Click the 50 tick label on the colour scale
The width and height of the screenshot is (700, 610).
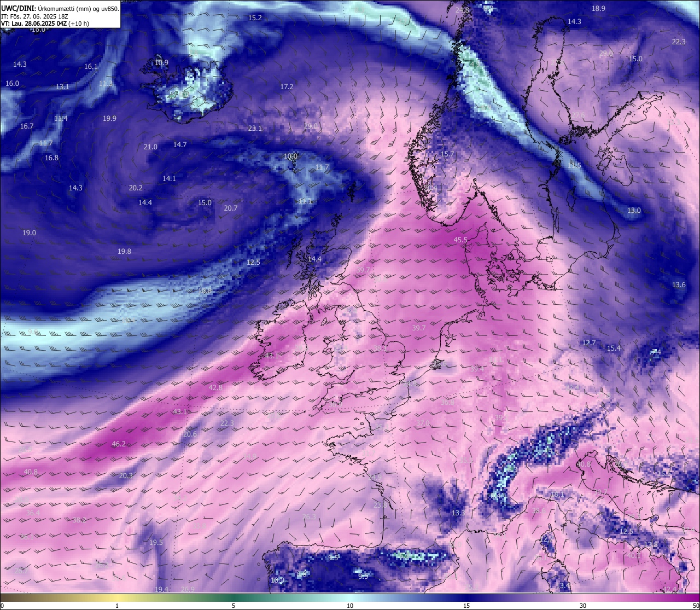[695, 606]
